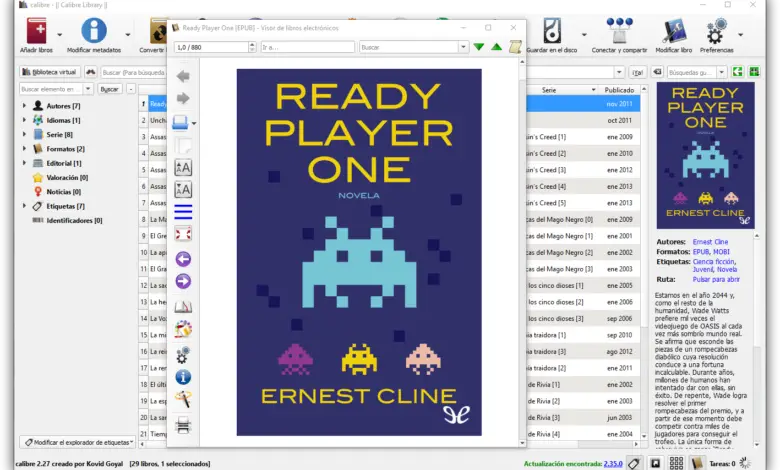Click the viewer's open ebook icon
780x470 pixels.
(x=181, y=122)
